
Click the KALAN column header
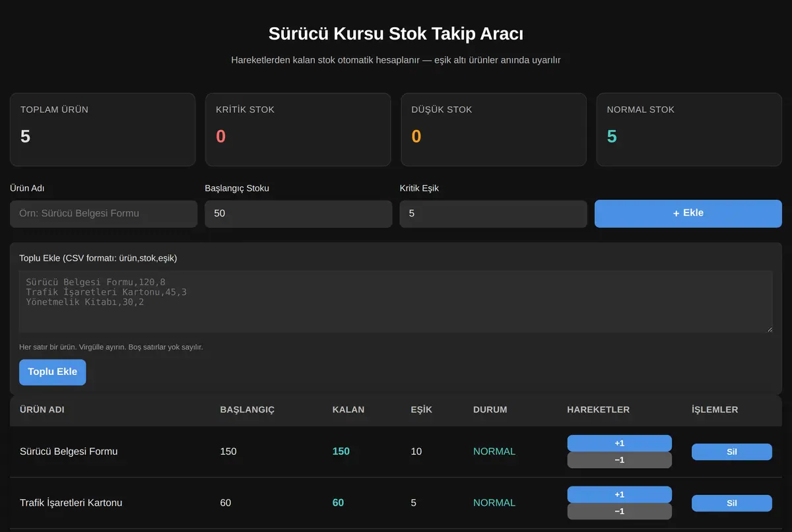coord(348,410)
